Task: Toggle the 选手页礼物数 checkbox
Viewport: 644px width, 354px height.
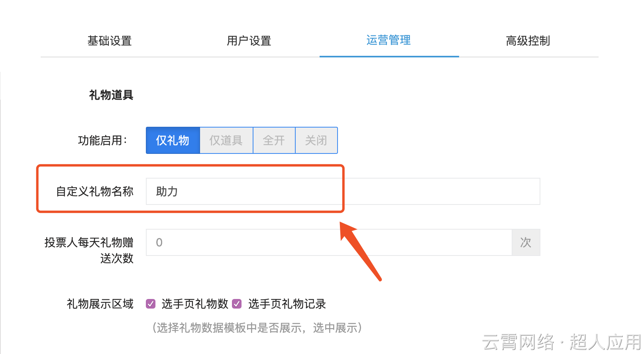Action: click(x=151, y=304)
